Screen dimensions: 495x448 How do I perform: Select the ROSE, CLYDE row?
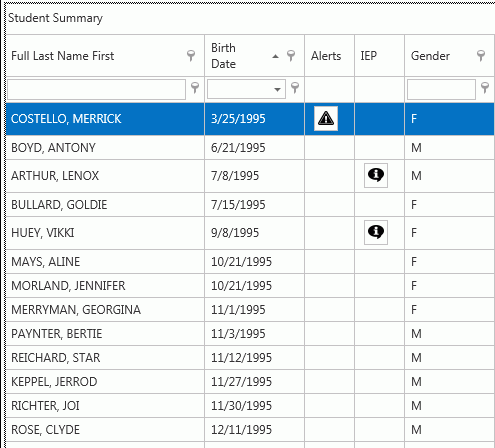click(x=250, y=430)
